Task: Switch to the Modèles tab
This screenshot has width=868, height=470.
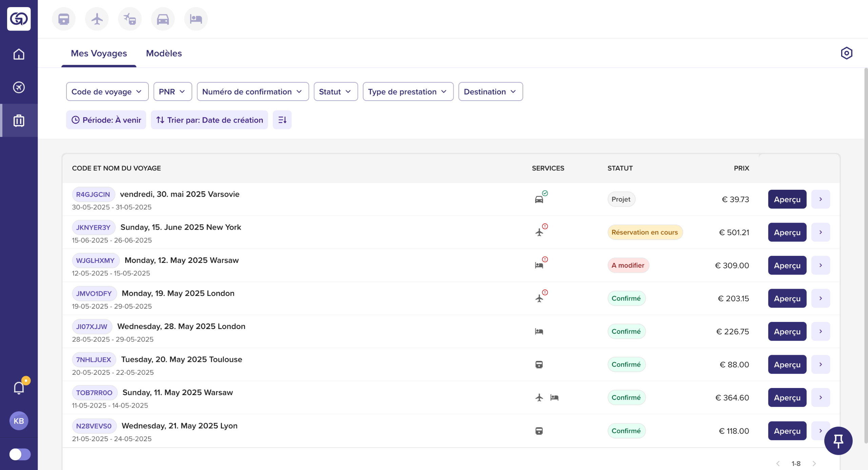Action: (164, 53)
